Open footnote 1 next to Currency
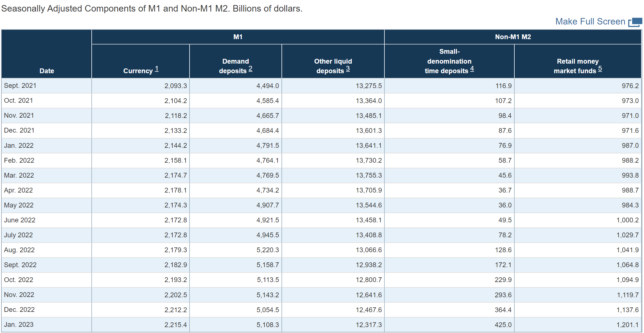Viewport: 644px width, 333px height. [157, 69]
